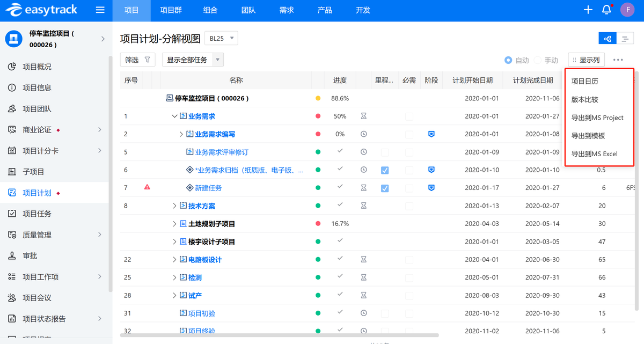Choose 版本比较 from the menu
This screenshot has height=344, width=644.
(x=584, y=100)
